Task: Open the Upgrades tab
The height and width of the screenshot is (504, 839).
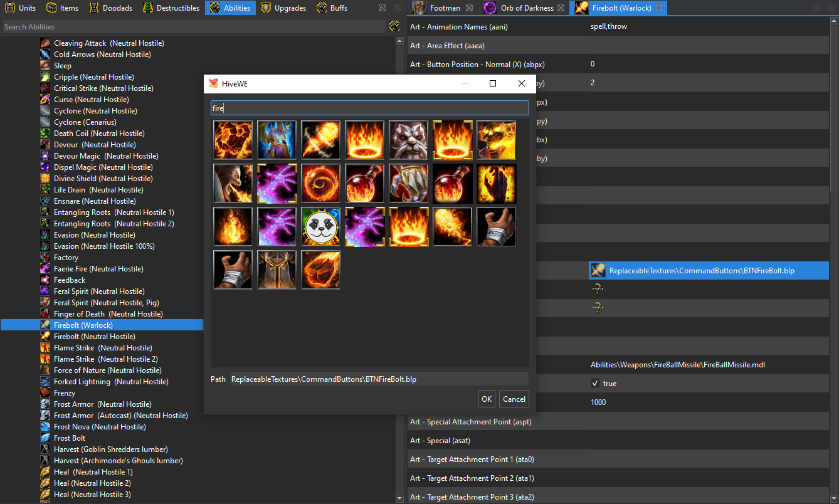Action: (x=283, y=8)
